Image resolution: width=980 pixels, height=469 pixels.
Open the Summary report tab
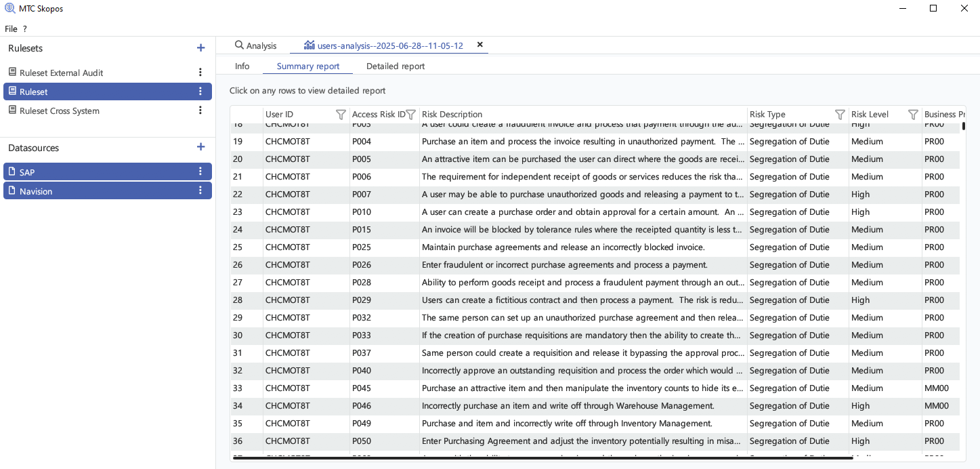point(308,66)
